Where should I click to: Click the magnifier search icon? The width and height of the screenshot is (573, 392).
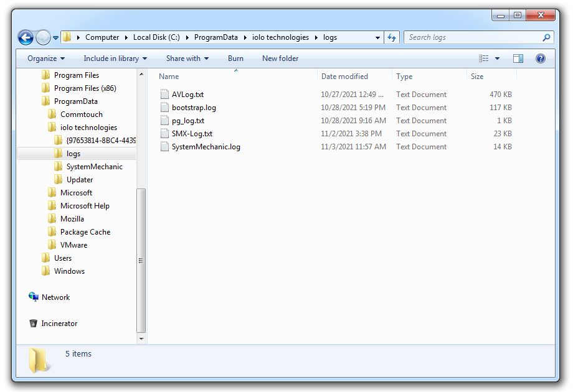(546, 37)
